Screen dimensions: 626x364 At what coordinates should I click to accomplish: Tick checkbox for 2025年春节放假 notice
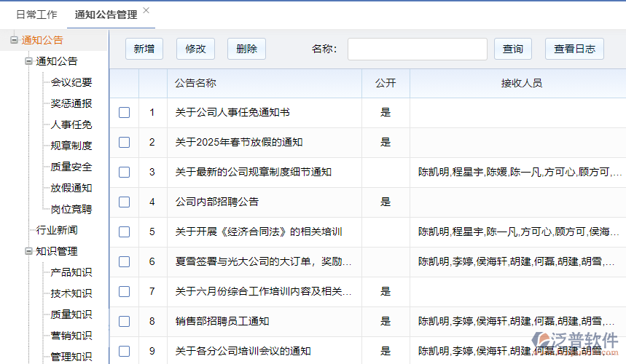[125, 143]
